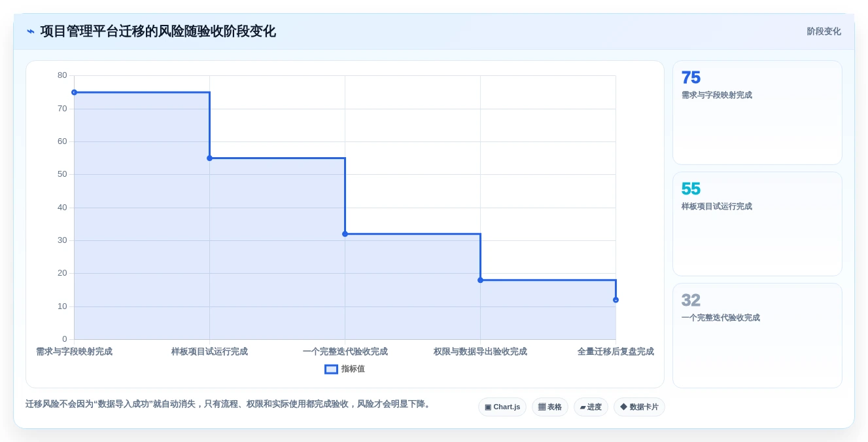
Task: Click the final data point at value 12
Action: coord(616,300)
